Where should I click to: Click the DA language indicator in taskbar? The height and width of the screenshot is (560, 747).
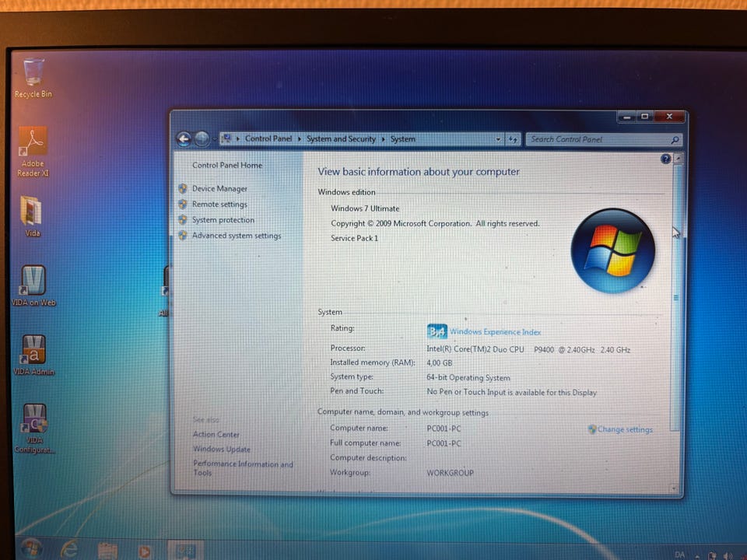click(x=680, y=555)
